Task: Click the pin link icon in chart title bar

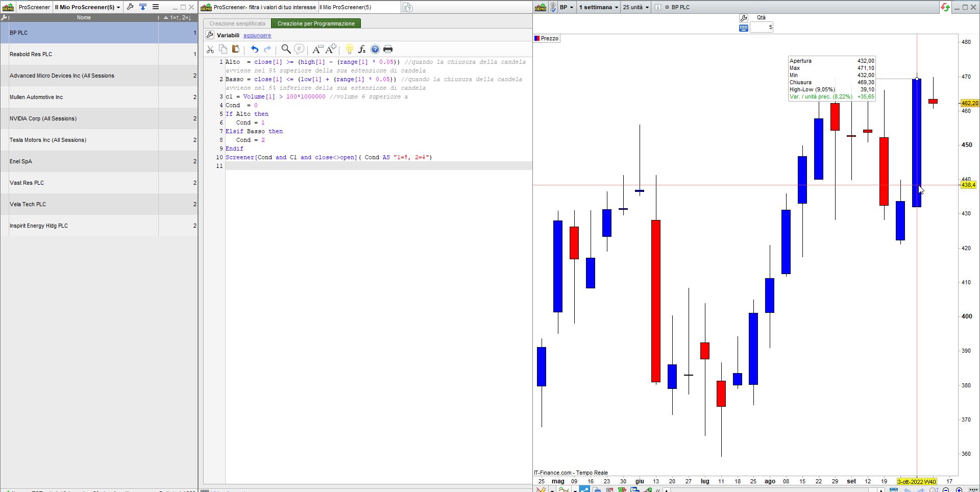Action: coord(553,7)
